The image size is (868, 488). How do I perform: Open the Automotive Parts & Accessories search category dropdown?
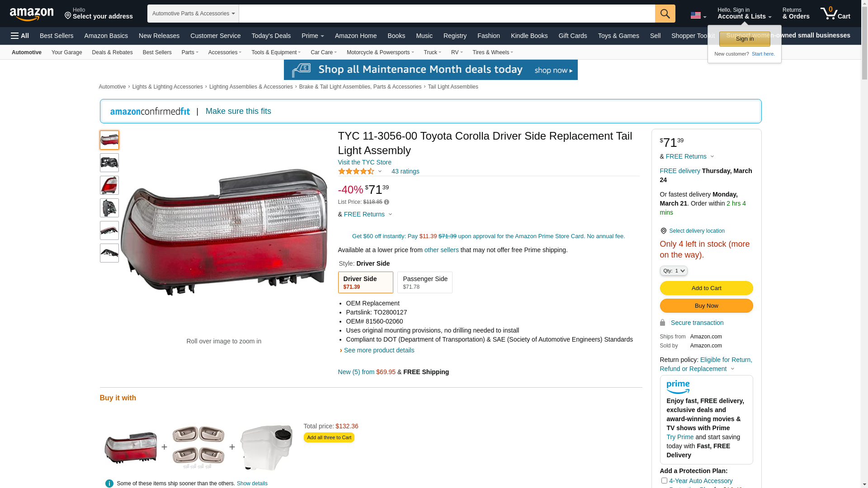coord(193,14)
